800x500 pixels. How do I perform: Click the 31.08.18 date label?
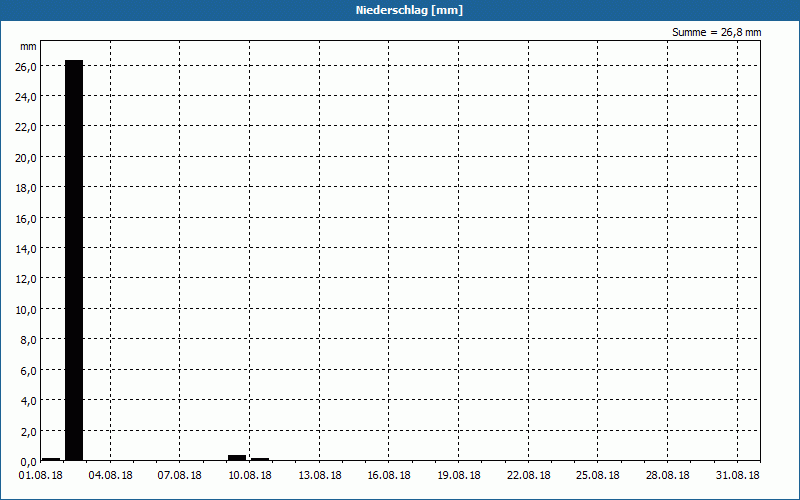[x=737, y=476]
